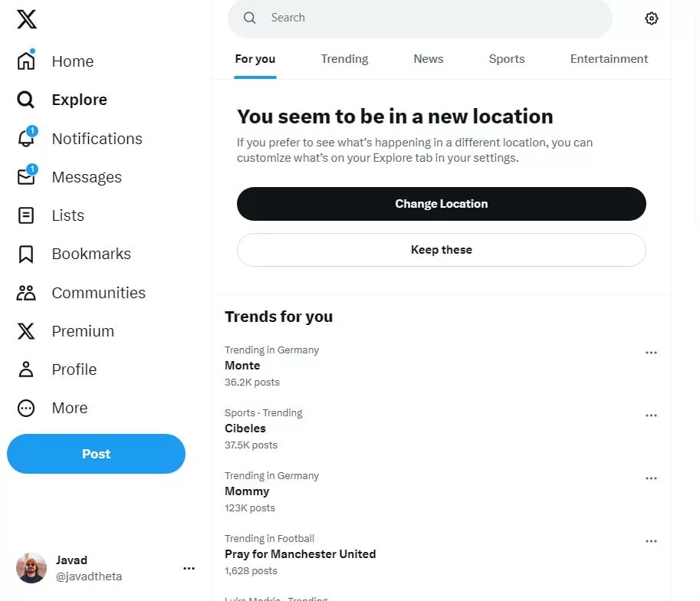Open the Pray for Manchester United trend
Viewport: 700px width, 601px height.
click(x=300, y=554)
